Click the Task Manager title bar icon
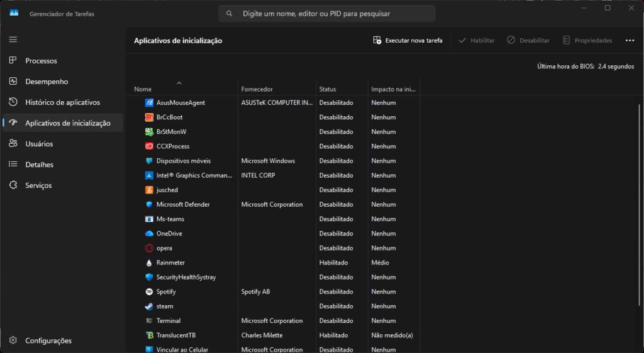644x353 pixels. click(14, 13)
